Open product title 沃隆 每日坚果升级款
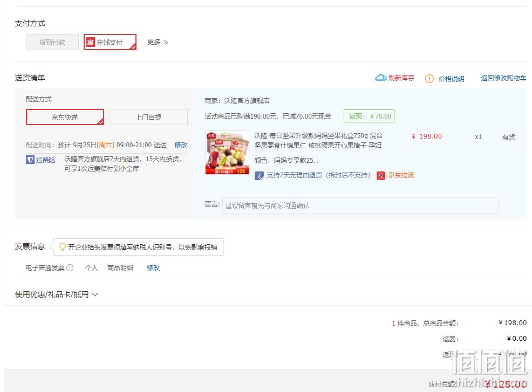Screen dimensions: 532x392 [318, 140]
